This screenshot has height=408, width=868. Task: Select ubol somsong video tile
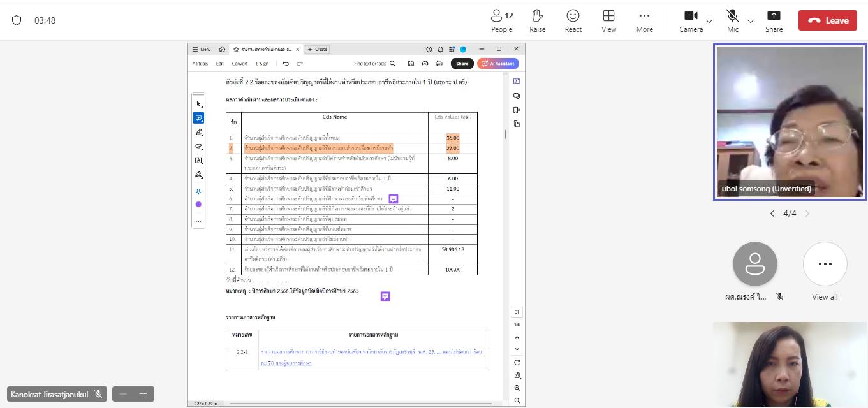(x=790, y=122)
